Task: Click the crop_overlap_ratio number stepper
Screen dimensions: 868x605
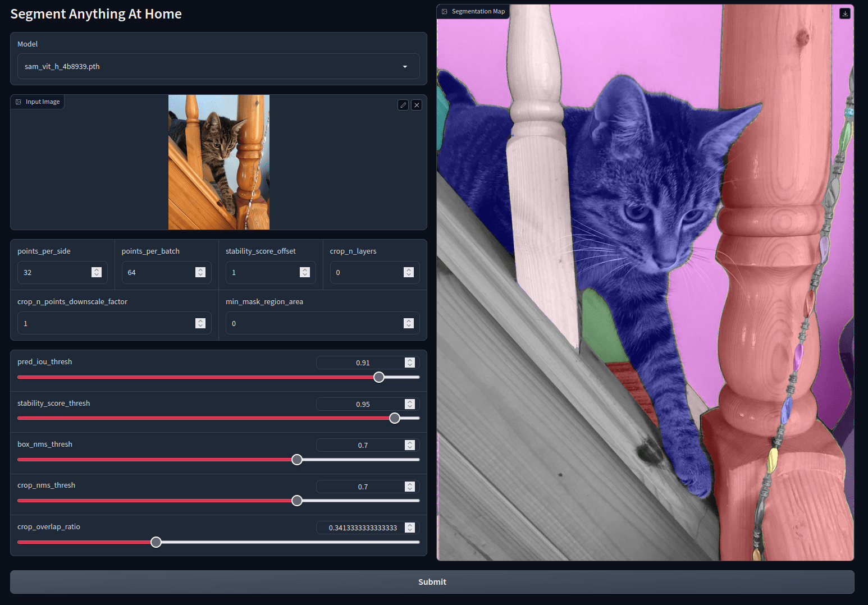Action: [x=410, y=528]
